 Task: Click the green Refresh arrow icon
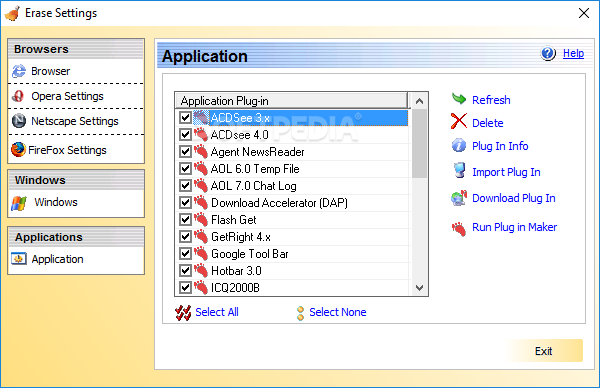(459, 99)
